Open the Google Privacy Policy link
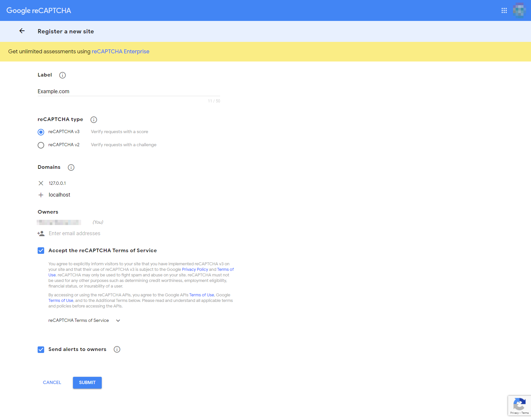 coord(195,270)
